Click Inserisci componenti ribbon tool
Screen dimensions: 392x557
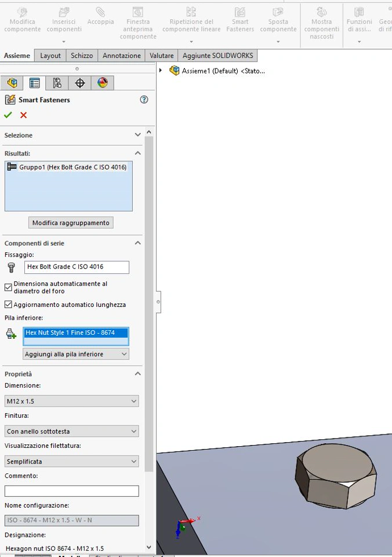tap(64, 20)
